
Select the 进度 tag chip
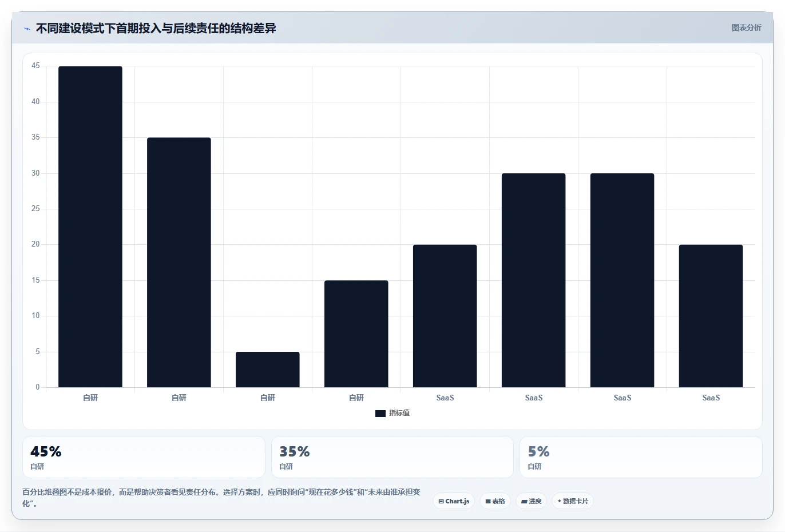(x=532, y=501)
